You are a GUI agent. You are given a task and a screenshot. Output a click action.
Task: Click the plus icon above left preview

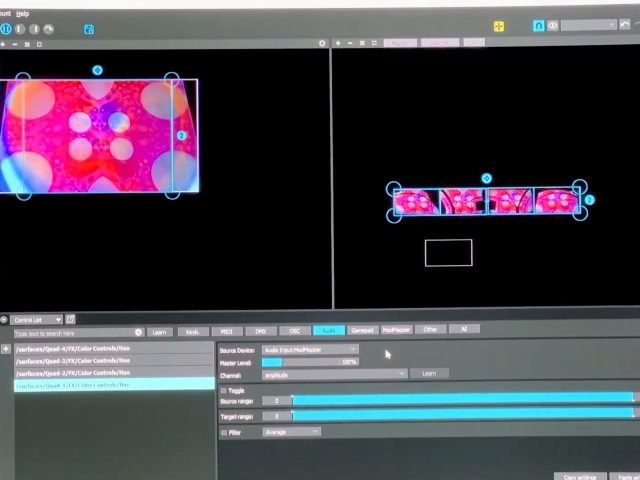coord(3,44)
